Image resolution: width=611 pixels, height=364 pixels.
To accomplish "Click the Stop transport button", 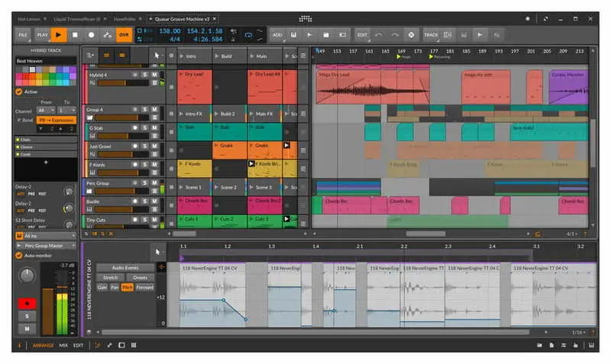I will click(75, 34).
